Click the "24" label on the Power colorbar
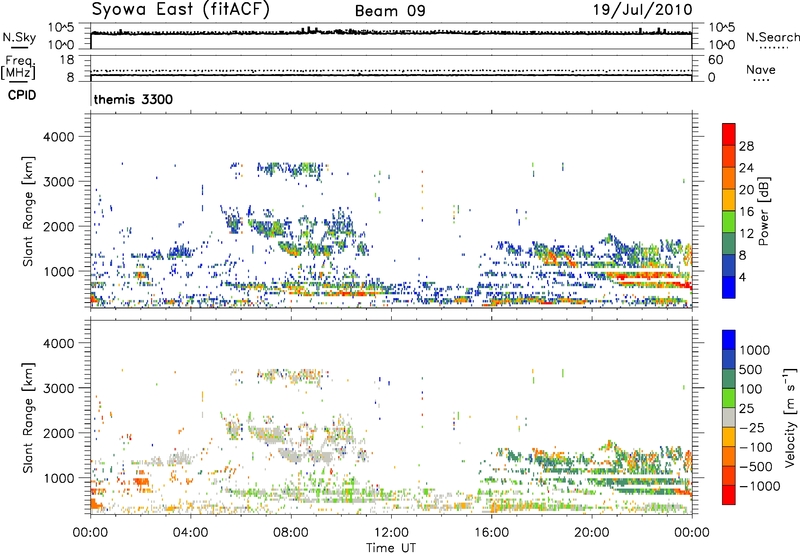 (x=746, y=168)
